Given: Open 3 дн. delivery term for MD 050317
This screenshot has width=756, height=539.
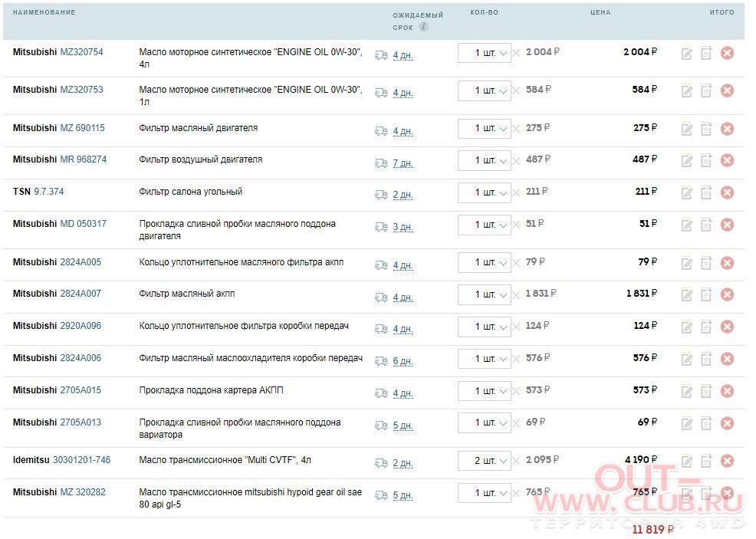Looking at the screenshot, I should [x=403, y=227].
